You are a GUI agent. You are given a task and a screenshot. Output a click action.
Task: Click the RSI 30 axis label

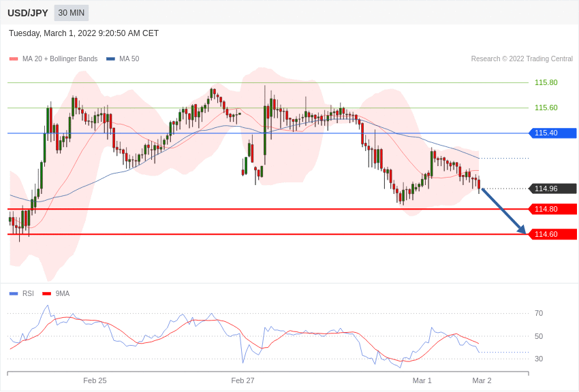point(539,359)
